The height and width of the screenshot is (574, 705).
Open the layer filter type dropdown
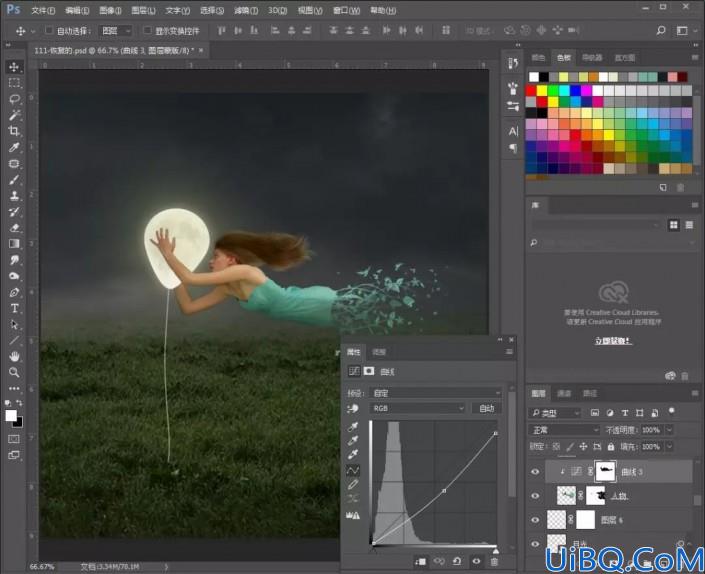555,413
